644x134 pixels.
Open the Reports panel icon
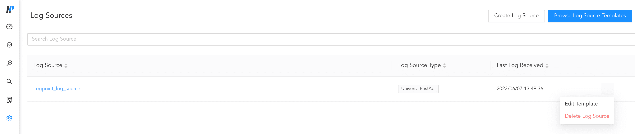tap(9, 100)
